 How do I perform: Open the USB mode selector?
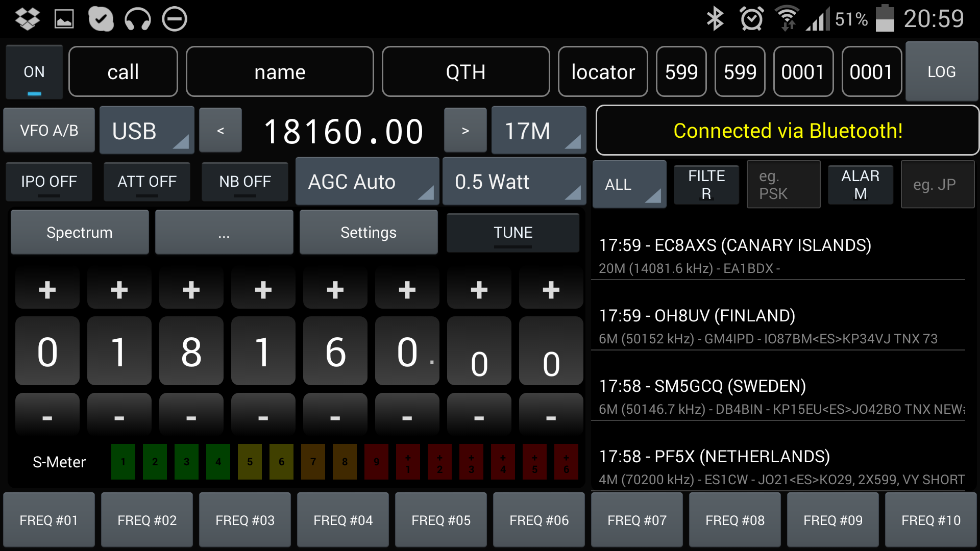[146, 131]
